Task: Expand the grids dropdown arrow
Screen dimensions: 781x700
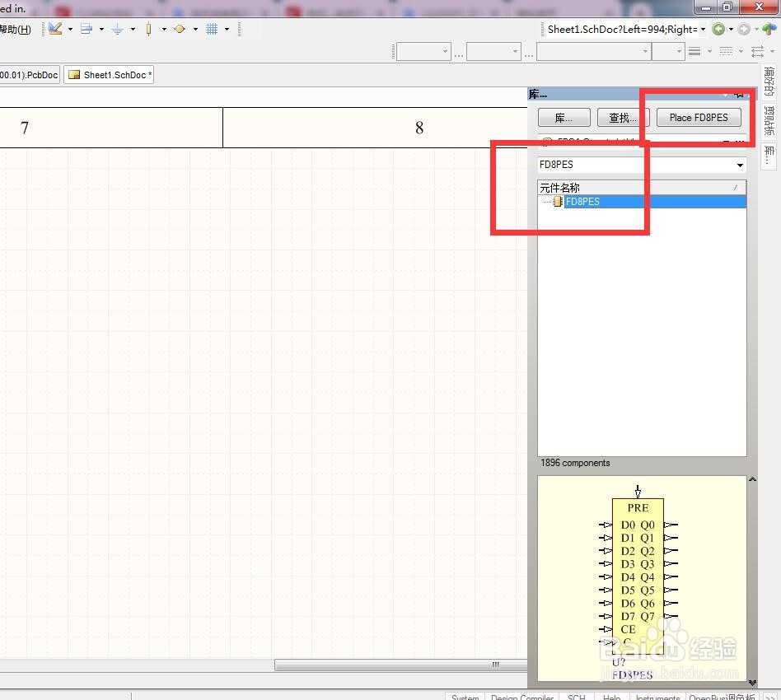Action: (227, 30)
